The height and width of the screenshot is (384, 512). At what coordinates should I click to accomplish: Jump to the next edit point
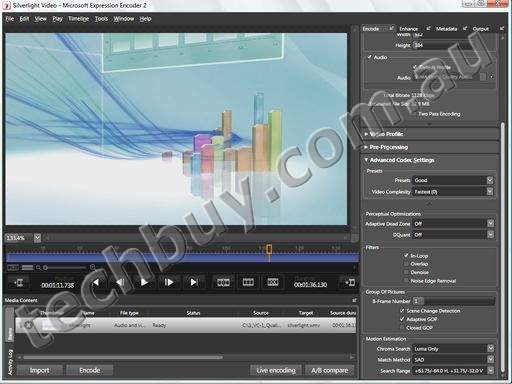194,282
